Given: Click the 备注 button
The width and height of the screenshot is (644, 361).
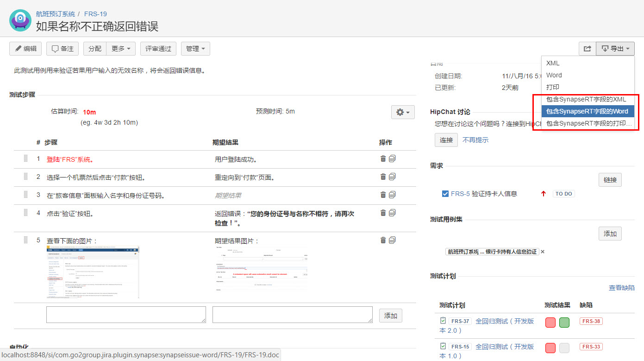Looking at the screenshot, I should [63, 49].
